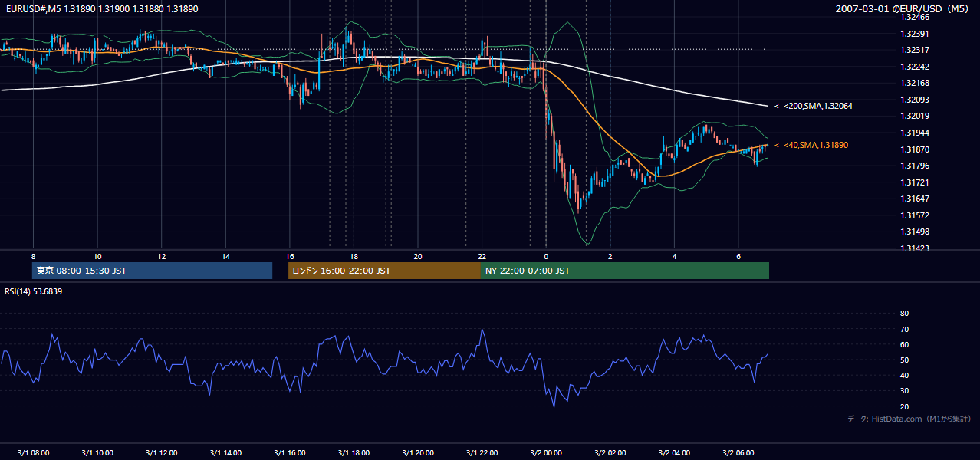Click price axis value 1.32391
The height and width of the screenshot is (460, 980).
point(915,34)
